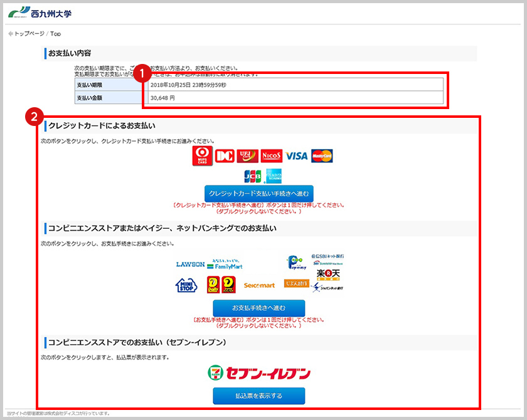Screen dimensions: 527x420
Task: Click the LAWSON logo
Action: (x=190, y=264)
